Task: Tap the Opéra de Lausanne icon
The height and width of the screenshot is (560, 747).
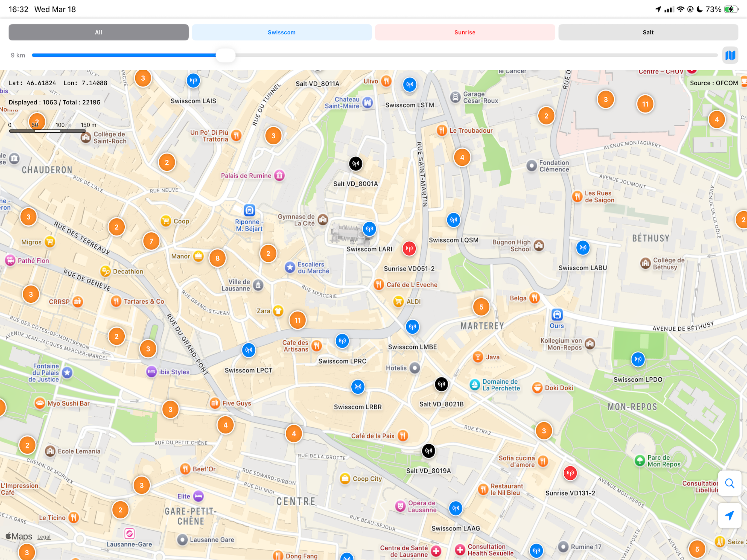Action: (400, 506)
